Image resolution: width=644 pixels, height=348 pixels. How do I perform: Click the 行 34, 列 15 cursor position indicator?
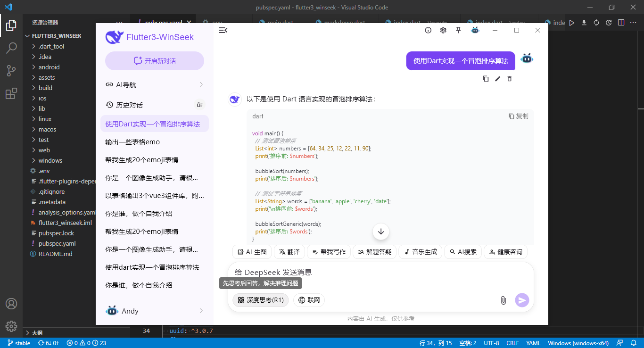pyautogui.click(x=436, y=343)
